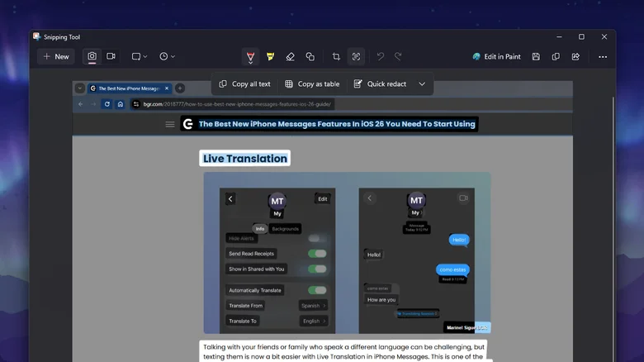Switch to video record mode

111,56
